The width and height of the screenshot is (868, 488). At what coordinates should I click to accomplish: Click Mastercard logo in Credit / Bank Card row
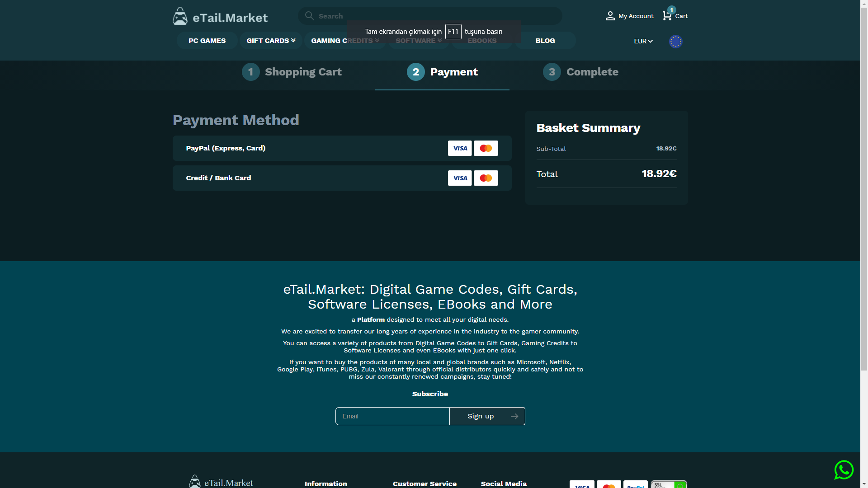[486, 178]
